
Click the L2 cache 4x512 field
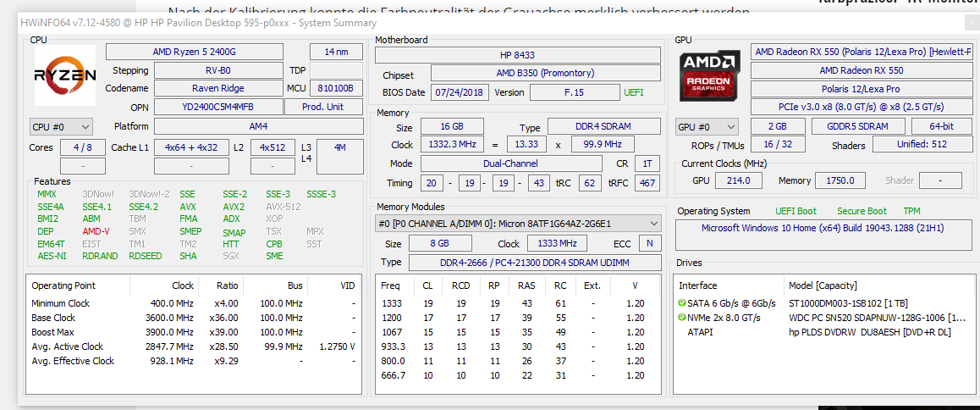(273, 147)
